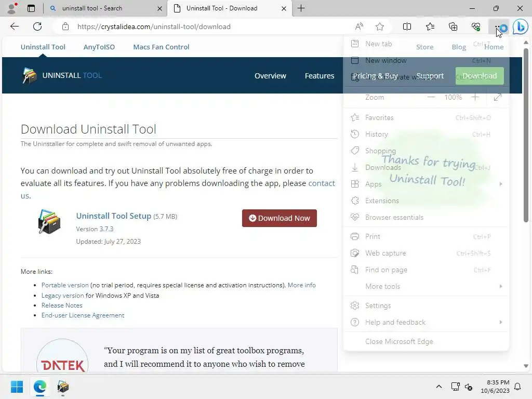Expand Help and feedback submenu
This screenshot has width=532, height=399.
[426, 322]
